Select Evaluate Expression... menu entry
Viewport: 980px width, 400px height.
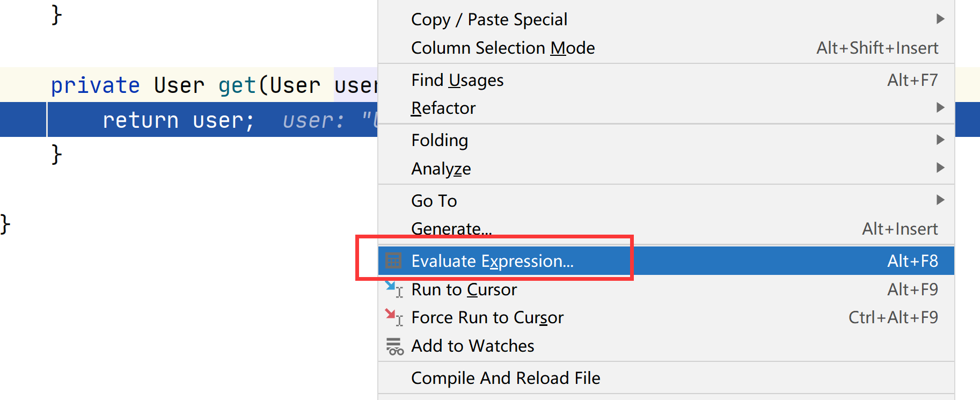tap(492, 261)
